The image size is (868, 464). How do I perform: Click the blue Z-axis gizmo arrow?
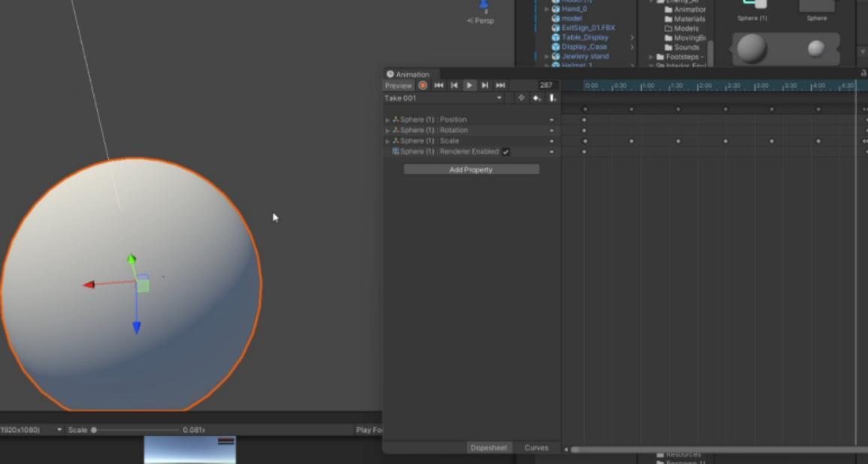pyautogui.click(x=137, y=328)
